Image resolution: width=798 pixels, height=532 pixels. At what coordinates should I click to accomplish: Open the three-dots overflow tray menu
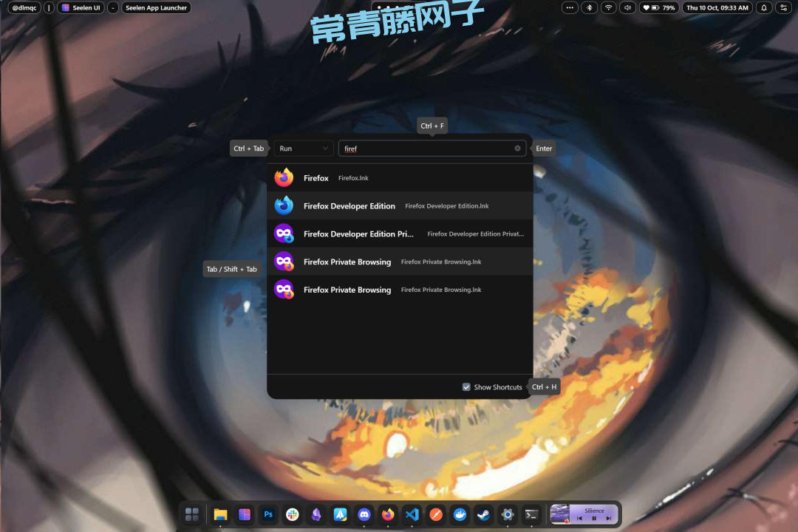point(570,7)
